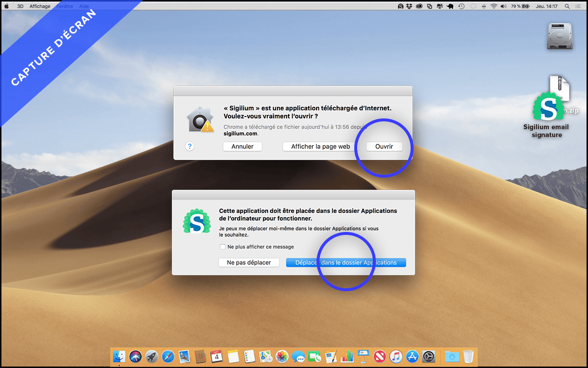Open the Trash in the dock
588x368 pixels.
coord(468,356)
